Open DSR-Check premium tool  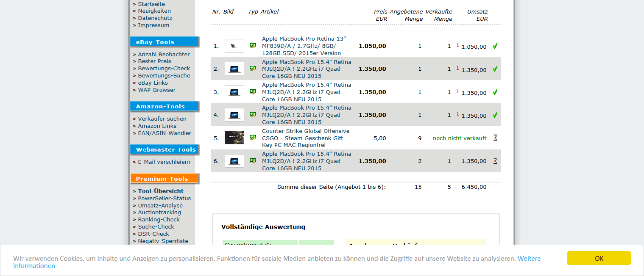153,234
